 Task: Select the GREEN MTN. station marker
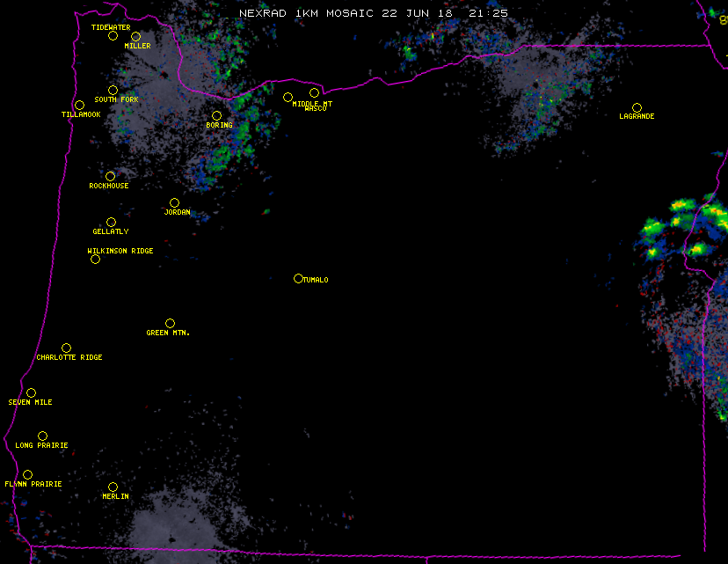pos(170,323)
